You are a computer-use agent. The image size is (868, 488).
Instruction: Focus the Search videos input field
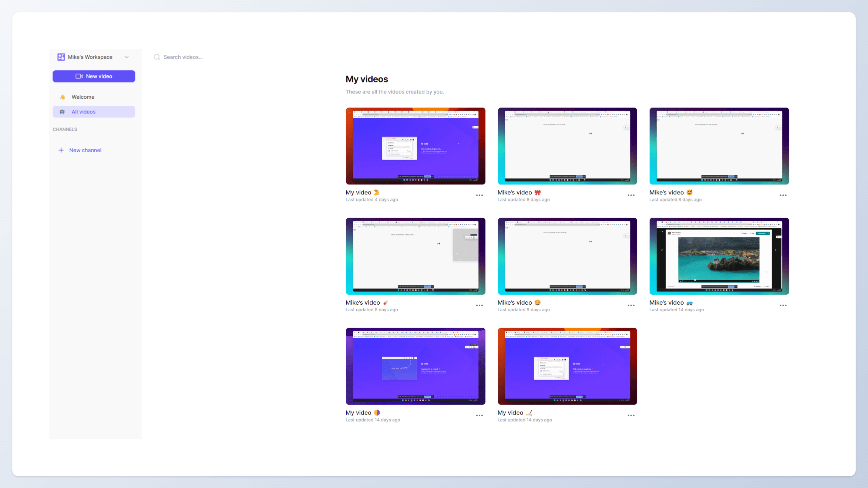pos(183,57)
